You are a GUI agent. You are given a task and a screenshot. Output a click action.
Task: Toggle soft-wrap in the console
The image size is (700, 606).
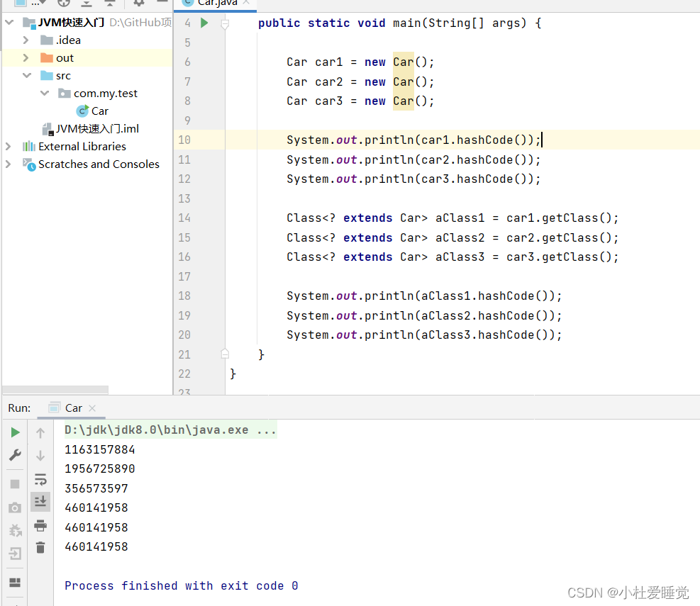(40, 478)
